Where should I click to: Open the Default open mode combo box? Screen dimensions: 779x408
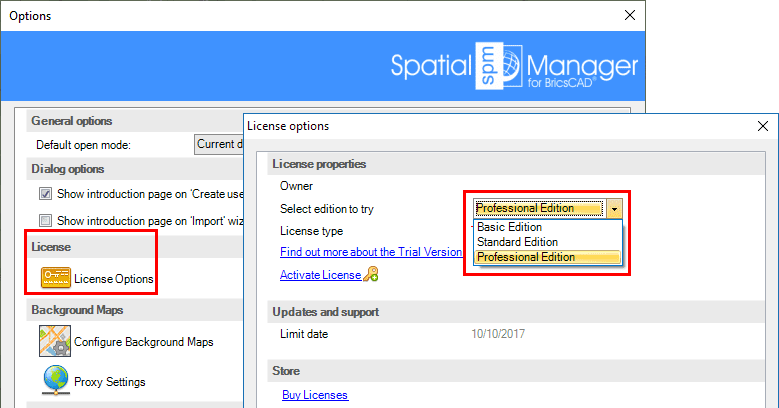point(219,145)
